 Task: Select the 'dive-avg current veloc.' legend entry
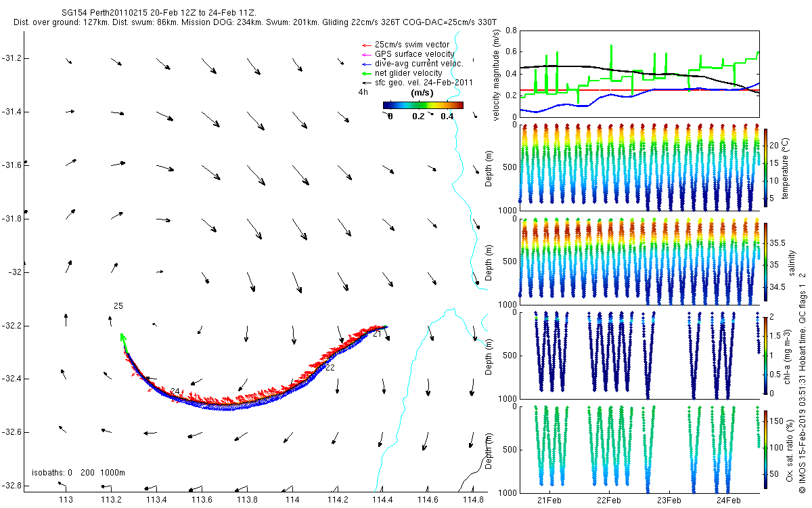click(418, 64)
